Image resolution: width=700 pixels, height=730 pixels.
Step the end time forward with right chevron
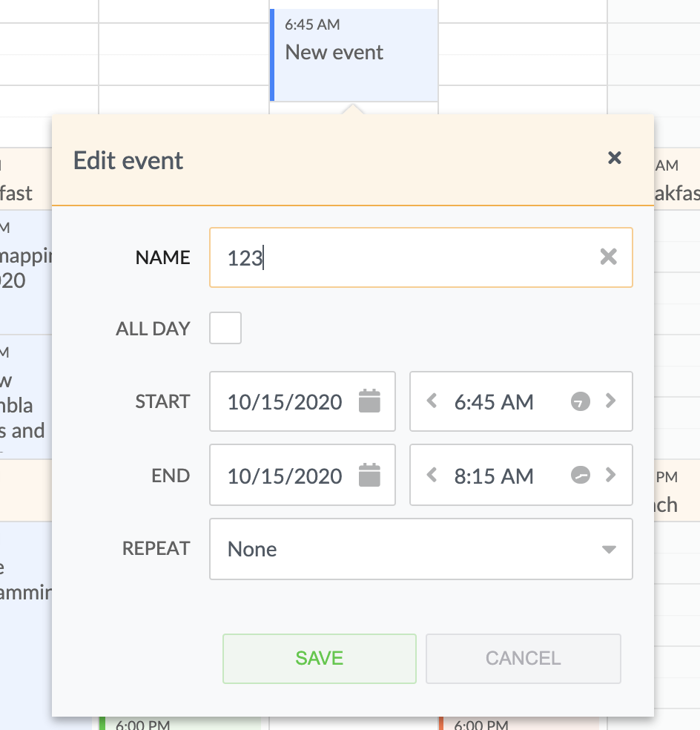click(x=611, y=475)
